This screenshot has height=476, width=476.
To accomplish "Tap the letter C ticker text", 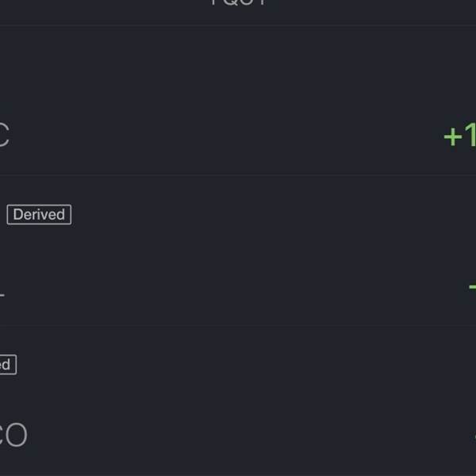I will point(4,136).
